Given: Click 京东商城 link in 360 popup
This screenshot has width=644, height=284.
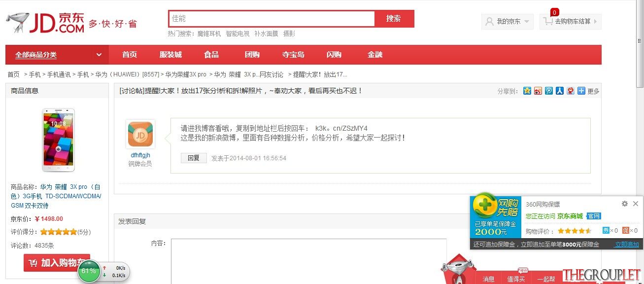Looking at the screenshot, I should pos(570,216).
